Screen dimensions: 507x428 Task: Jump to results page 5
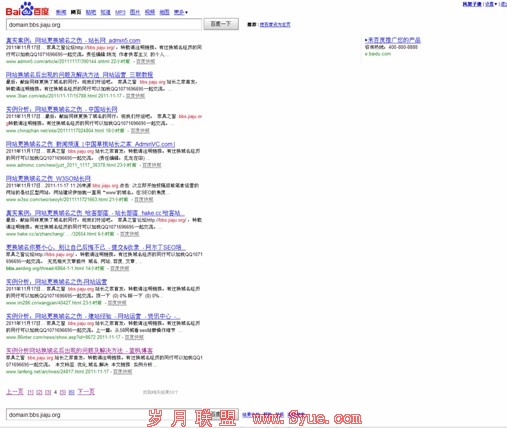click(63, 392)
